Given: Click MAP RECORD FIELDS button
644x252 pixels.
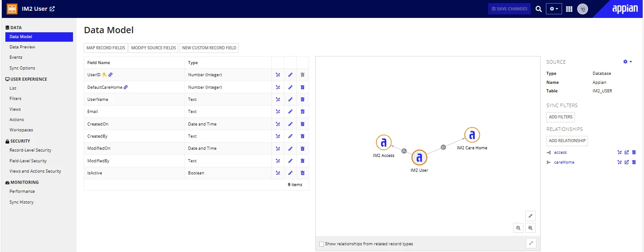Looking at the screenshot, I should click(105, 48).
